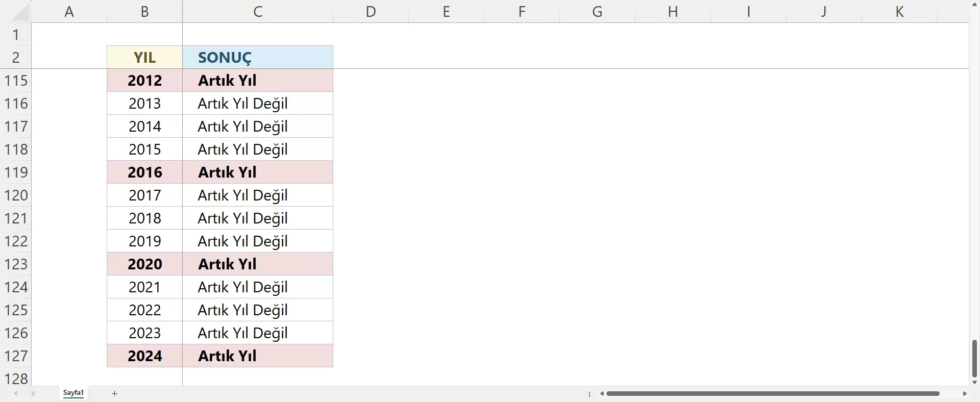
Task: Click the horizontal scrollbar thumb
Action: click(773, 394)
